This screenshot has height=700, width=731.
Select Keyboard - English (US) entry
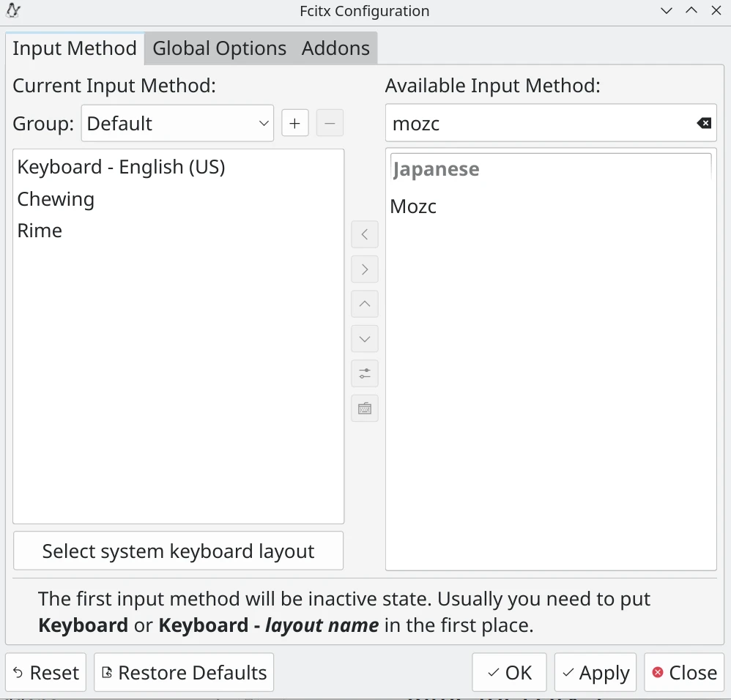[x=178, y=167]
